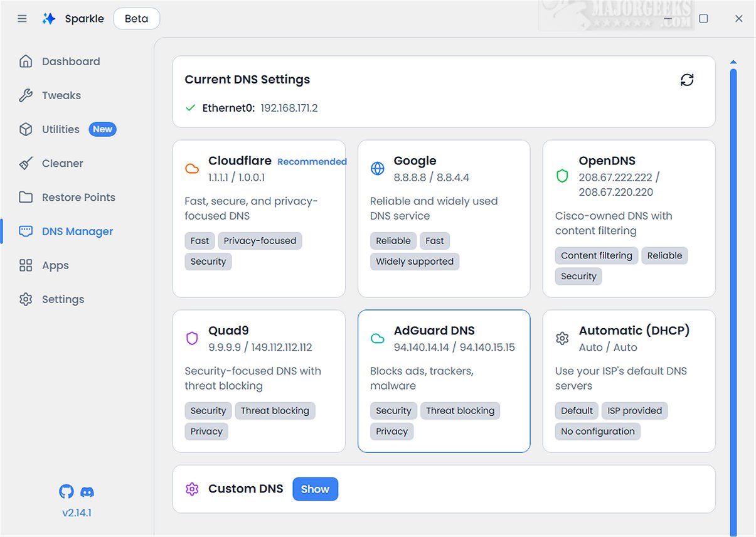Select the AdGuard DNS card
756x537 pixels.
pos(444,381)
